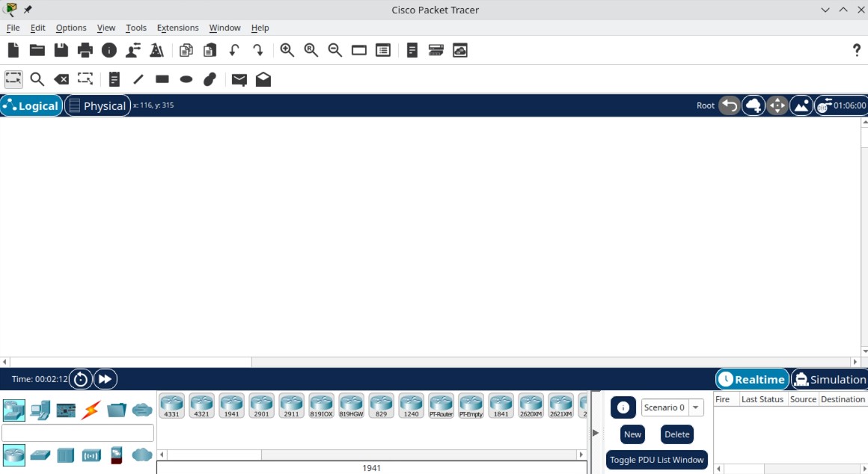Viewport: 868px width, 474px height.
Task: Open the Options menu
Action: point(71,28)
